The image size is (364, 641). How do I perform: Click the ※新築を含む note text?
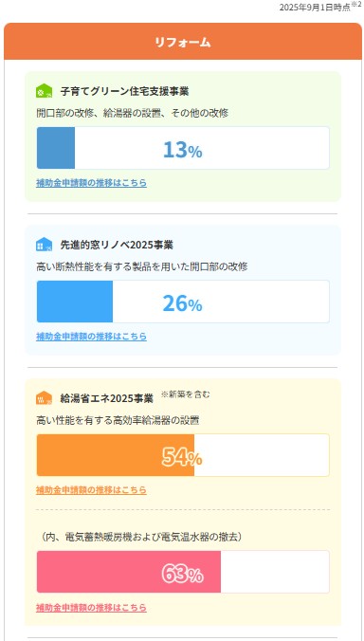(x=186, y=394)
